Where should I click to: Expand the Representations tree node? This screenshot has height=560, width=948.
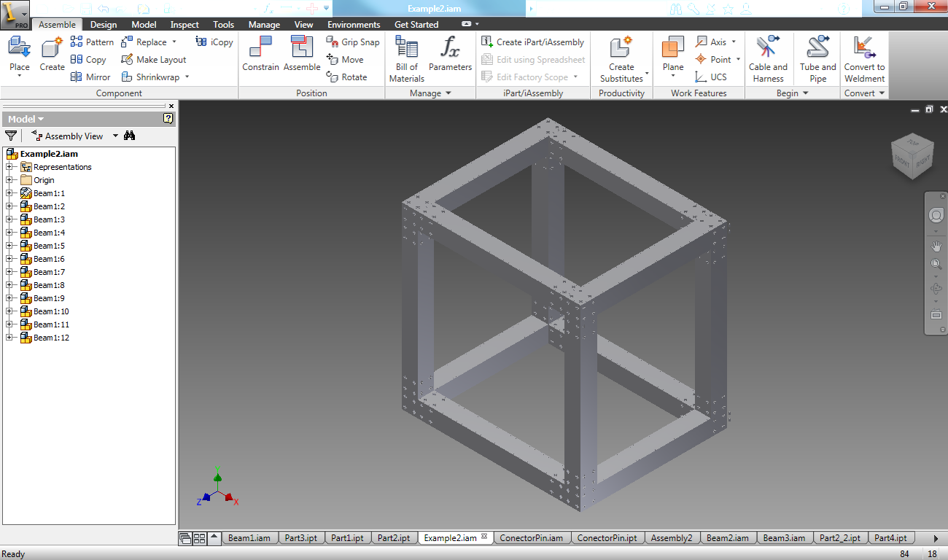pyautogui.click(x=9, y=167)
